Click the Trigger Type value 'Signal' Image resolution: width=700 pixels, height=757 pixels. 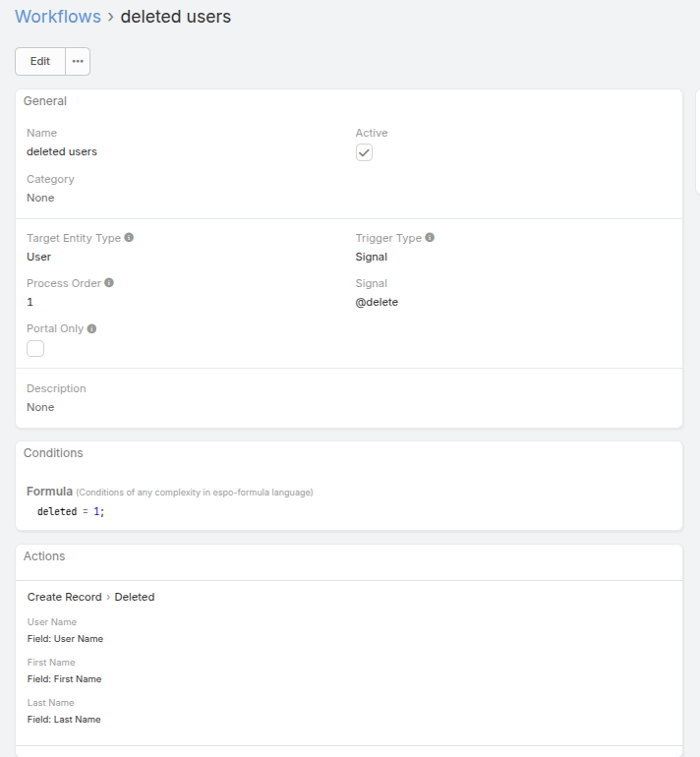(372, 257)
